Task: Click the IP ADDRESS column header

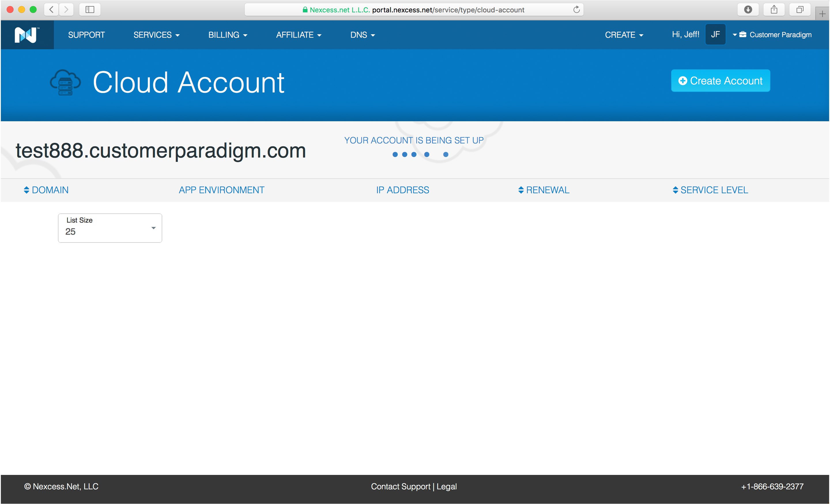Action: (x=403, y=190)
